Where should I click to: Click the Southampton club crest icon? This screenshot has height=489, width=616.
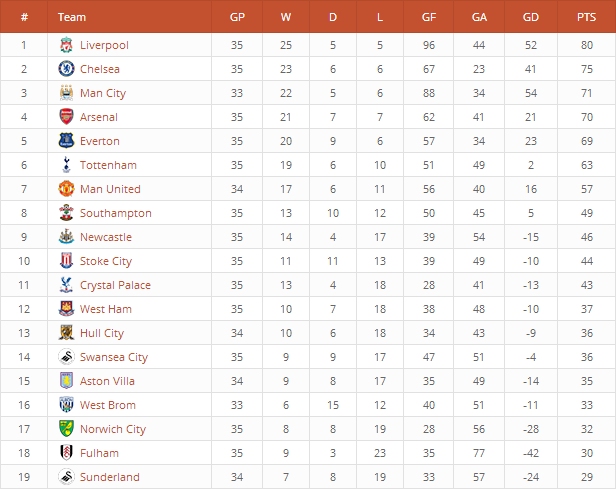pos(66,213)
